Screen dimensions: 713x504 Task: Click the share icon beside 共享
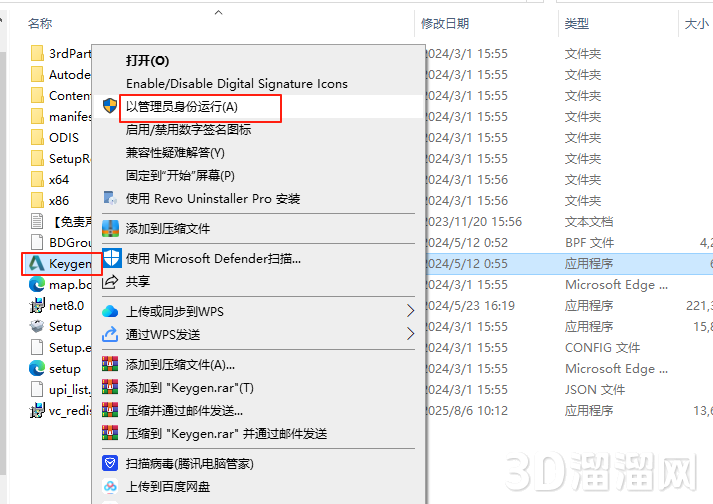(x=110, y=282)
